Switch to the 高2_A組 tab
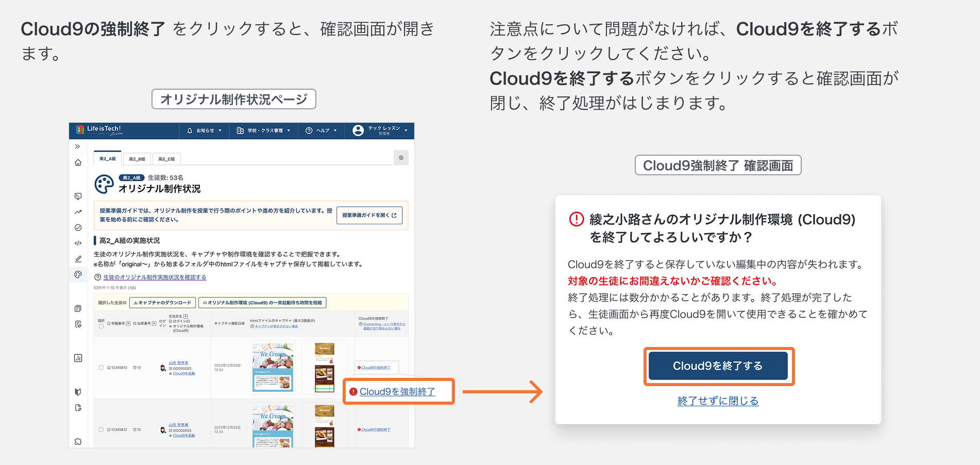 click(x=108, y=158)
